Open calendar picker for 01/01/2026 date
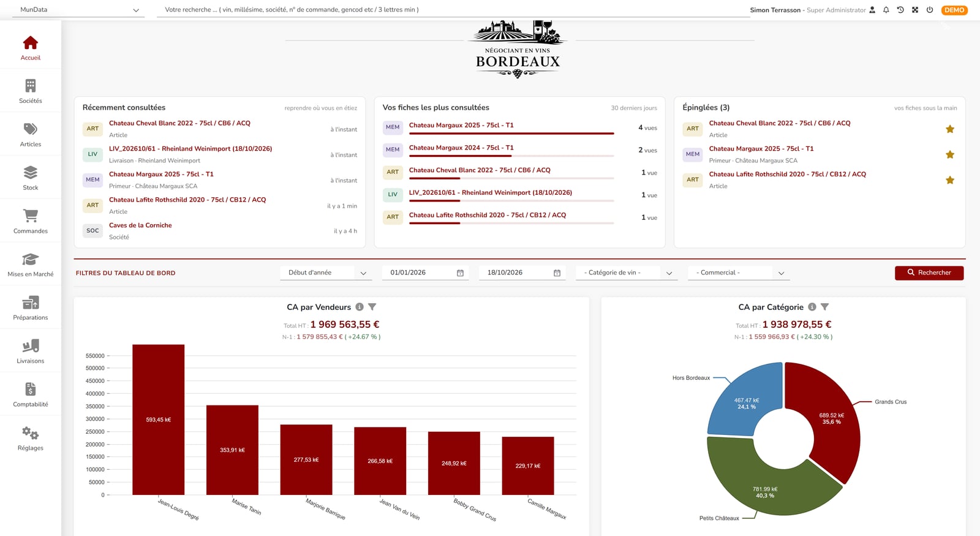The height and width of the screenshot is (536, 980). 460,273
